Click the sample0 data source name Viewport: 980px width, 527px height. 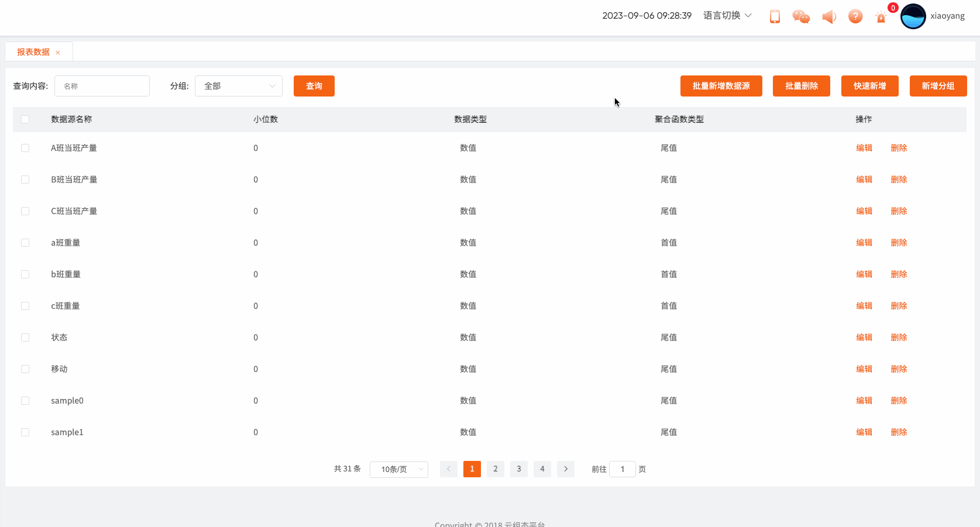pyautogui.click(x=67, y=401)
